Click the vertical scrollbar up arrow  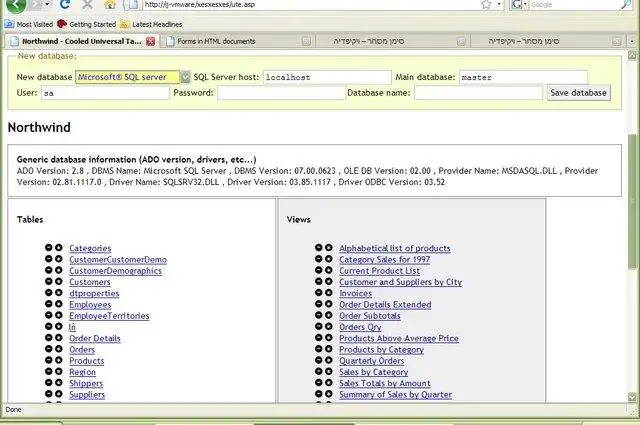pyautogui.click(x=632, y=56)
